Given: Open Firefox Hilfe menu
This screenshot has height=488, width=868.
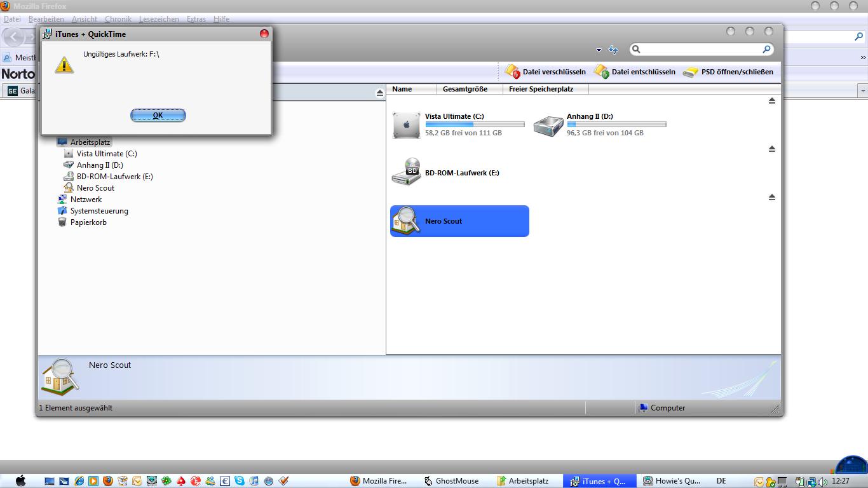Looking at the screenshot, I should (x=222, y=19).
